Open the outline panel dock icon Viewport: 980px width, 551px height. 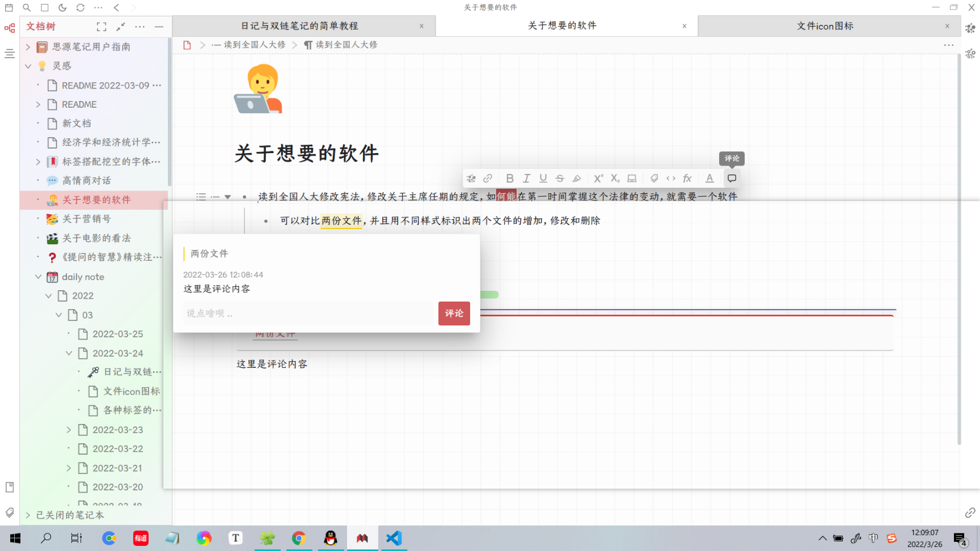click(10, 54)
